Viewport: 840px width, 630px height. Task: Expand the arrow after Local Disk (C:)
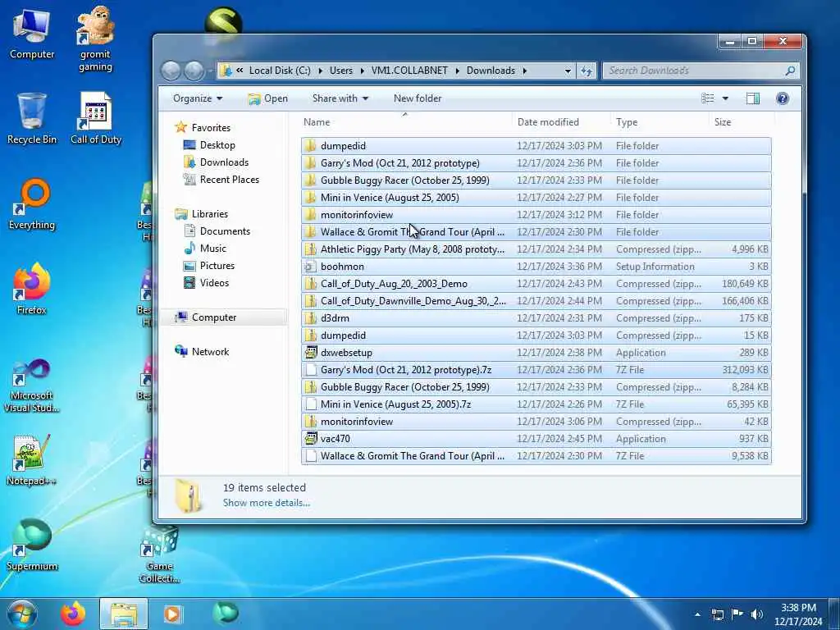[x=321, y=71]
